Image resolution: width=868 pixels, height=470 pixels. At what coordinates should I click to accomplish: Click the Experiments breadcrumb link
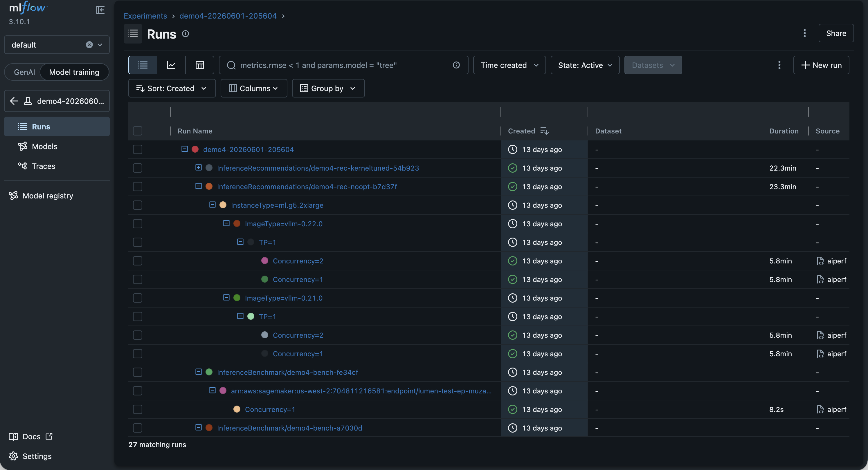click(x=145, y=16)
